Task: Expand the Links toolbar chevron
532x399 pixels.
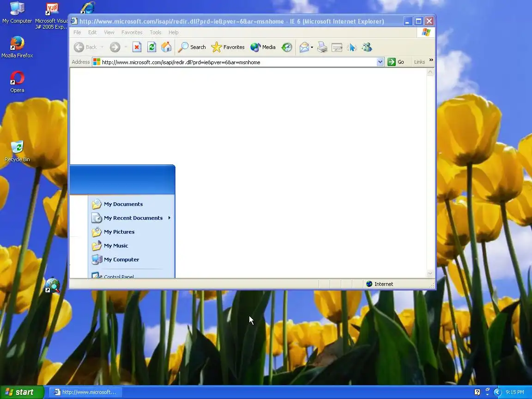Action: tap(431, 60)
